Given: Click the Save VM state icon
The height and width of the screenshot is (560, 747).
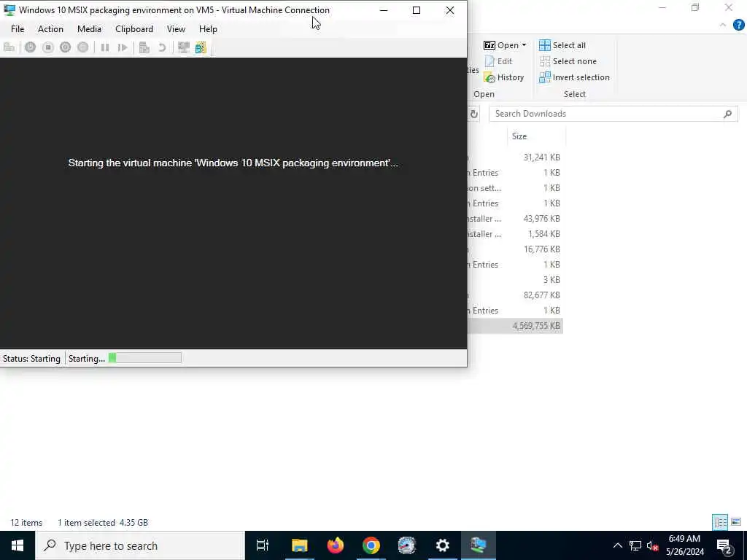Looking at the screenshot, I should (x=83, y=47).
